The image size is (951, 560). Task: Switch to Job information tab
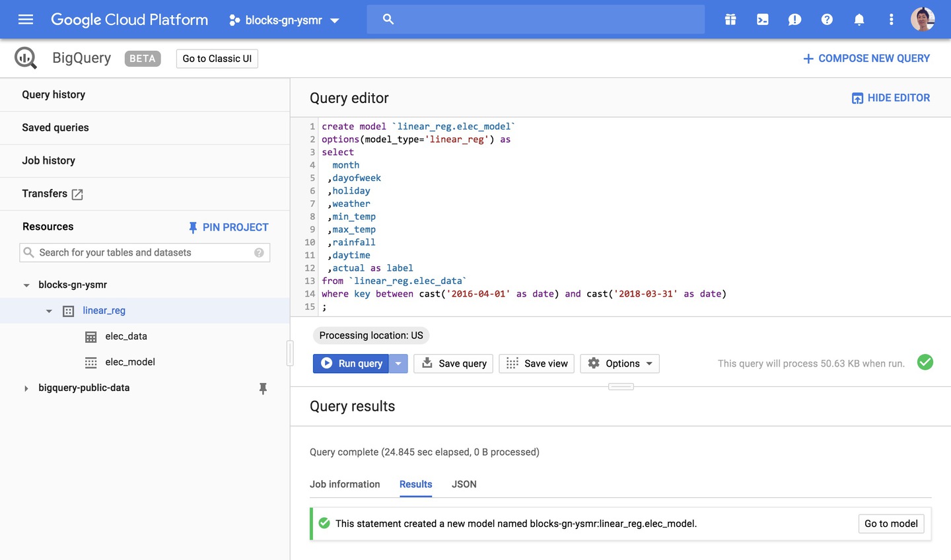click(345, 484)
